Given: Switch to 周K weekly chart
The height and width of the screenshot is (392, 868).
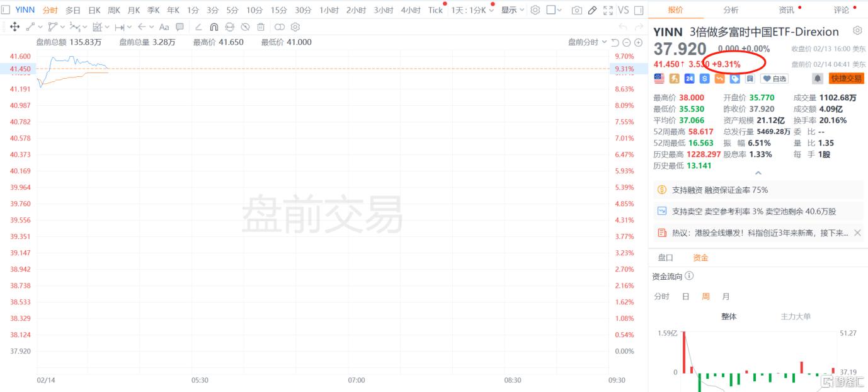Looking at the screenshot, I should pos(114,10).
